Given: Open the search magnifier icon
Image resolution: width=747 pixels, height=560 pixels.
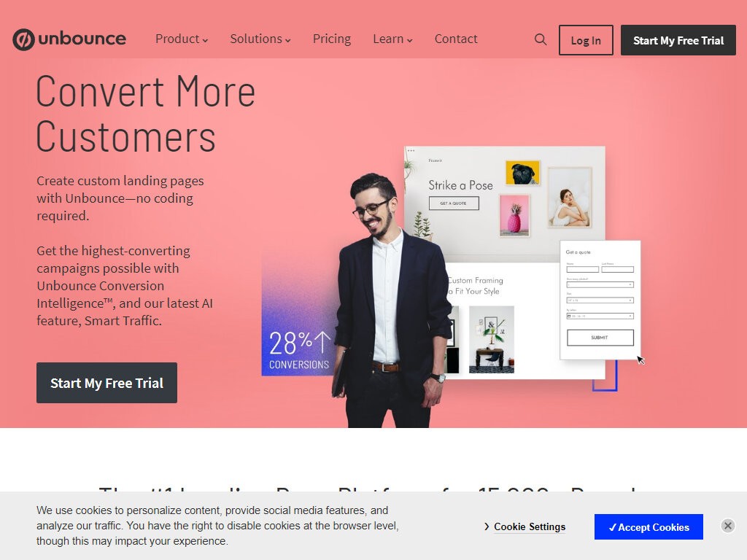Looking at the screenshot, I should (541, 39).
